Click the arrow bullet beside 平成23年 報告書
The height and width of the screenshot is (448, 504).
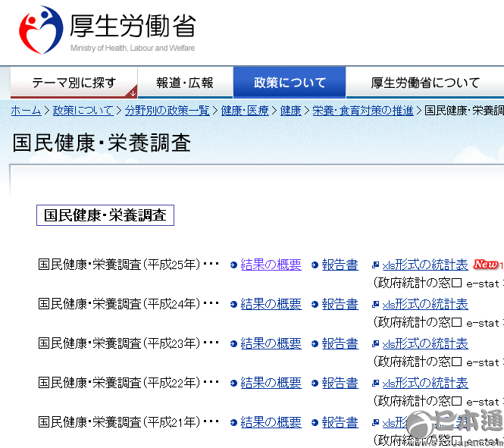coord(315,344)
